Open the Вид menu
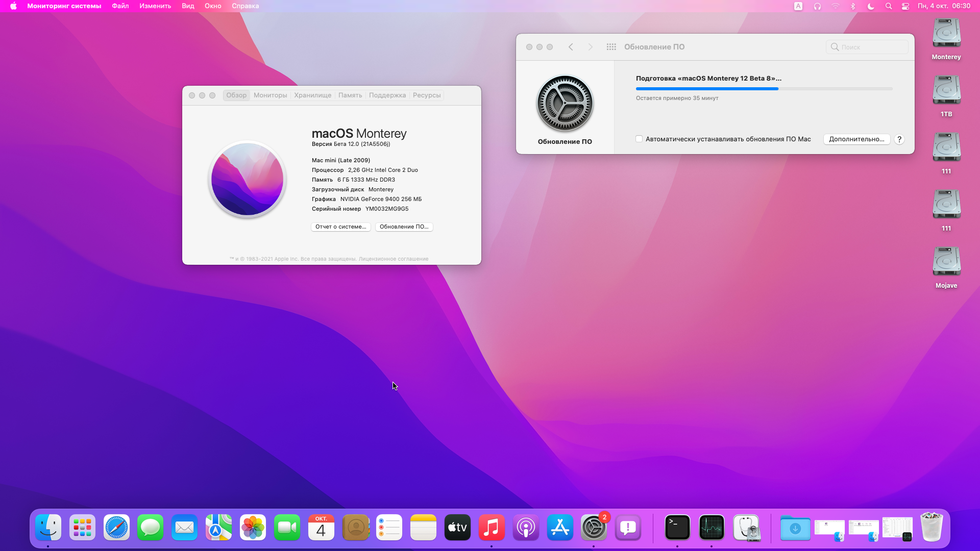 188,6
